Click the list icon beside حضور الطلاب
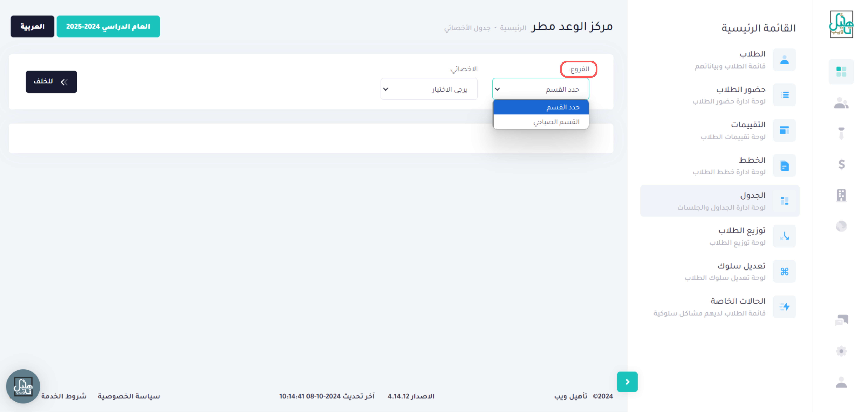This screenshot has height=414, width=868. [784, 95]
